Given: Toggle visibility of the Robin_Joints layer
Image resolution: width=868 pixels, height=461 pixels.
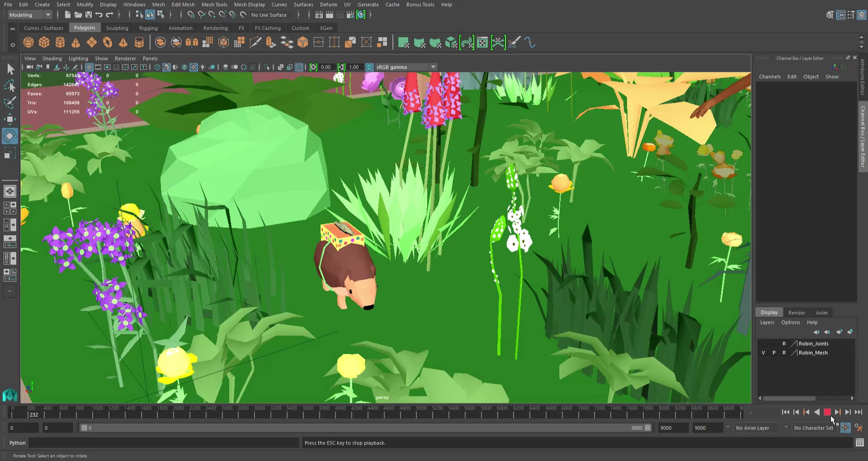Looking at the screenshot, I should coord(763,343).
